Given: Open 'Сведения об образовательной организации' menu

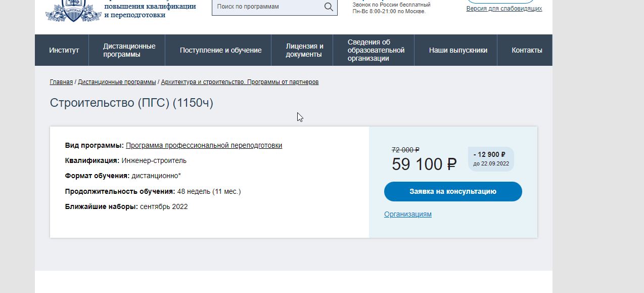Looking at the screenshot, I should tap(376, 50).
